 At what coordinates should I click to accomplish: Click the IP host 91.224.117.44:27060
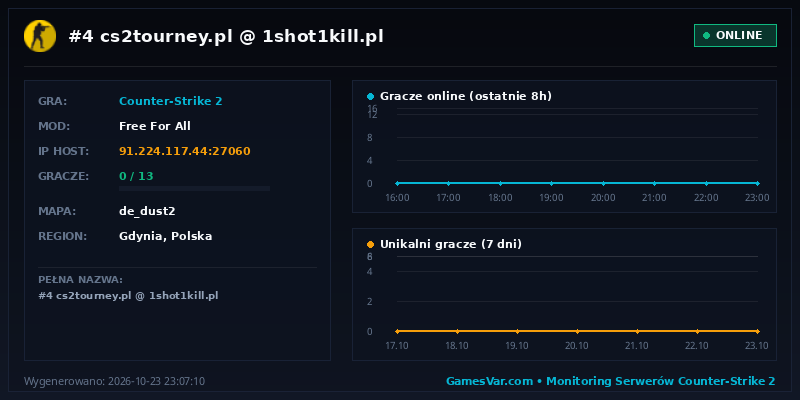[x=185, y=151]
